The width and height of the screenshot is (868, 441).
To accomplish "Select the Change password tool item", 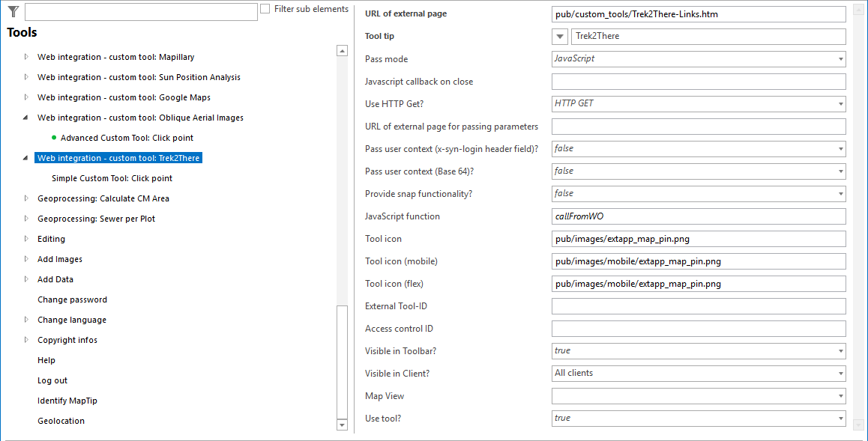I will click(x=72, y=299).
